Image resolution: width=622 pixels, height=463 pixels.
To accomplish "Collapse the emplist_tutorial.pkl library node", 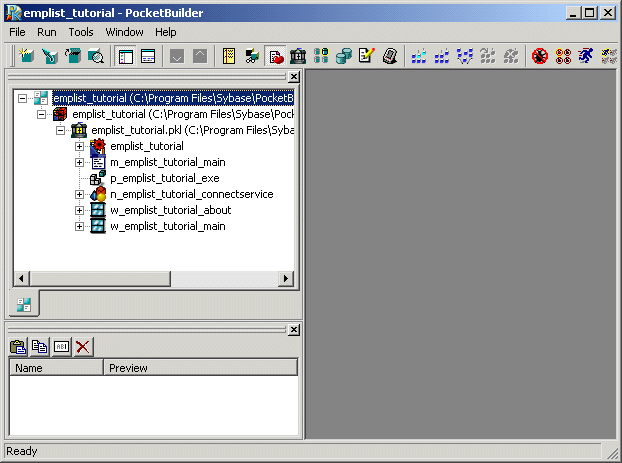I will [60, 131].
